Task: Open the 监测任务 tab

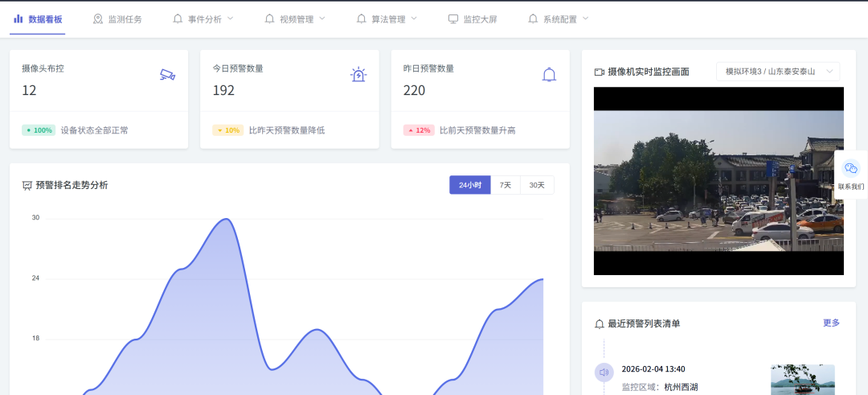Action: [117, 19]
